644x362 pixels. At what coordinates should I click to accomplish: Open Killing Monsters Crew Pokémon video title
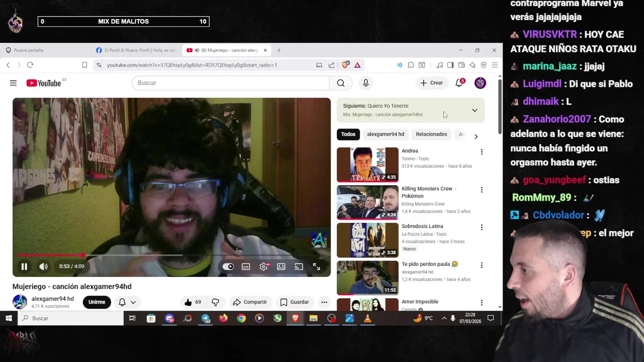point(429,192)
